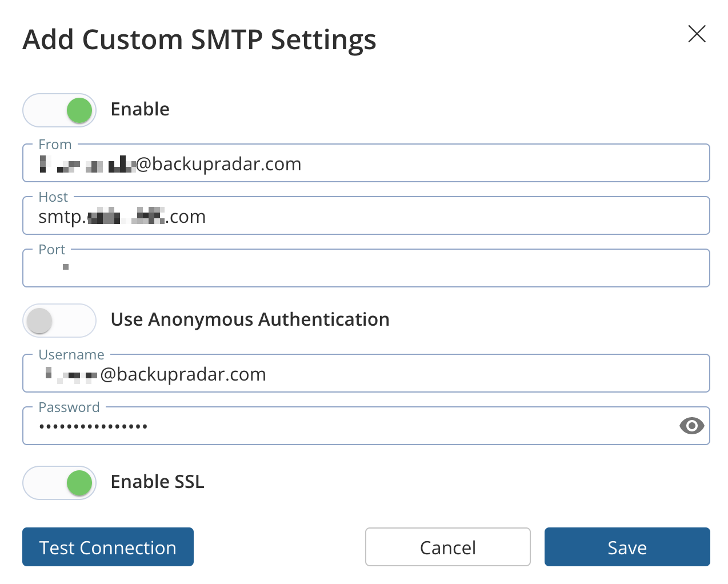Turn on Use Anonymous Authentication switch
The height and width of the screenshot is (584, 728).
[x=59, y=321]
